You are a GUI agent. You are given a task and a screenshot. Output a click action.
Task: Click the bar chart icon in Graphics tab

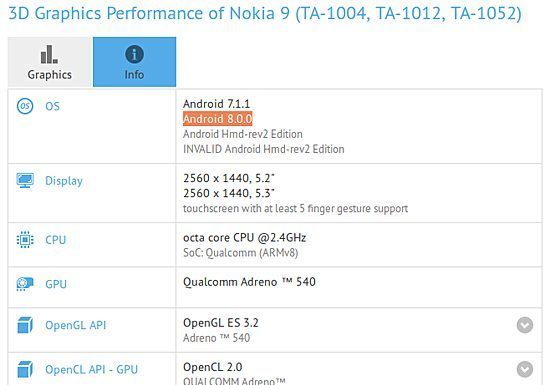click(49, 54)
